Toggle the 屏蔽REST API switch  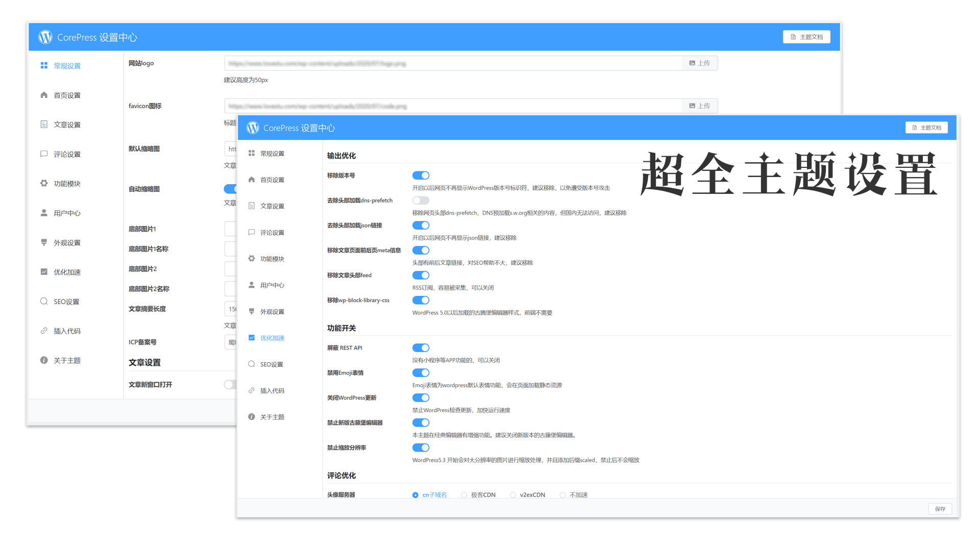tap(420, 348)
